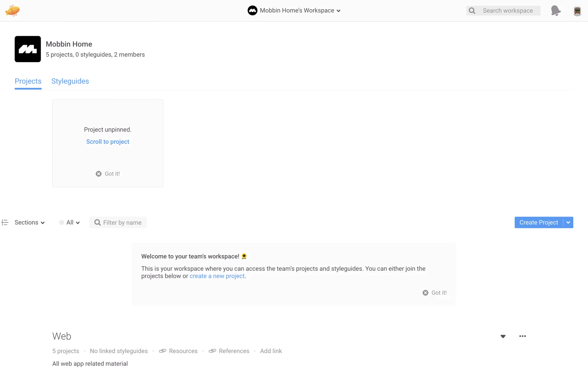Dismiss the workspace welcome message

point(435,293)
